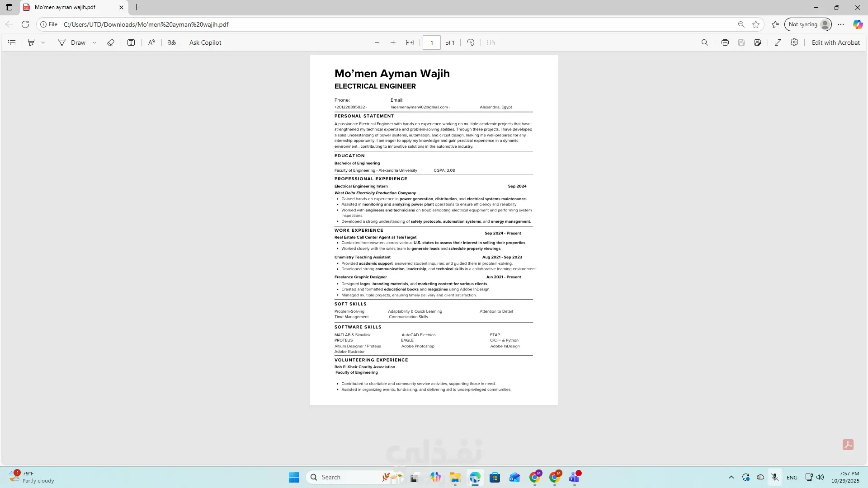868x488 pixels.
Task: Open the table of contents sidebar
Action: point(12,42)
